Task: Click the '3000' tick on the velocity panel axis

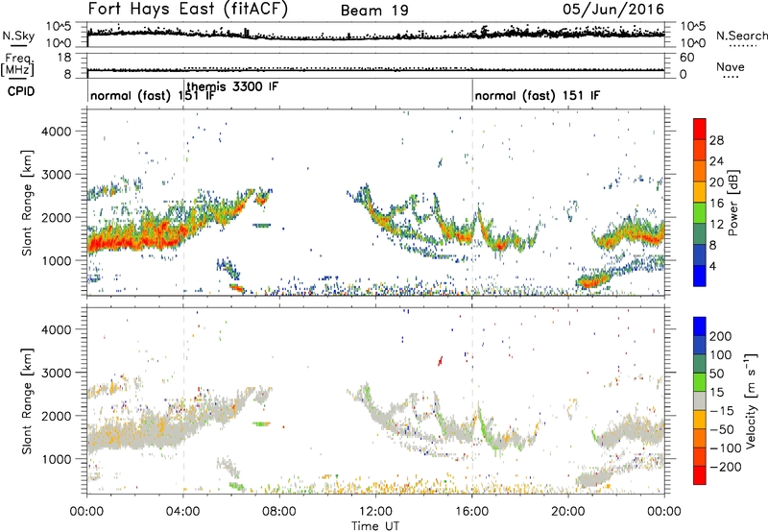Action: click(x=56, y=373)
